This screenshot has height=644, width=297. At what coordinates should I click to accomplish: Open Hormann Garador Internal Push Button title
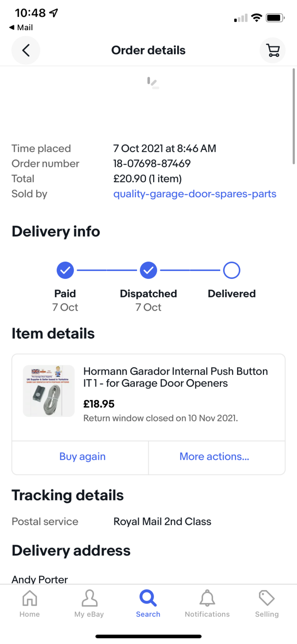coord(176,377)
